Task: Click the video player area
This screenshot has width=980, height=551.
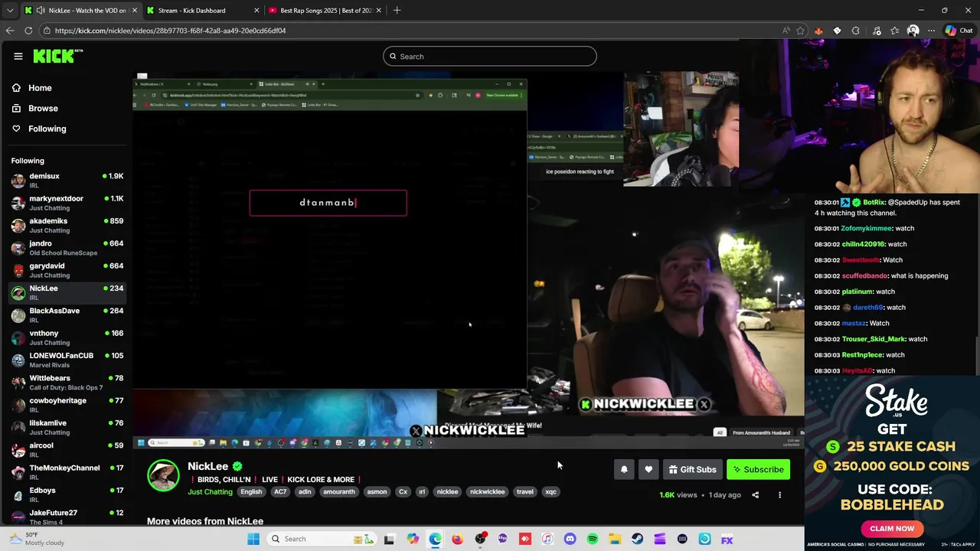Action: pyautogui.click(x=468, y=260)
